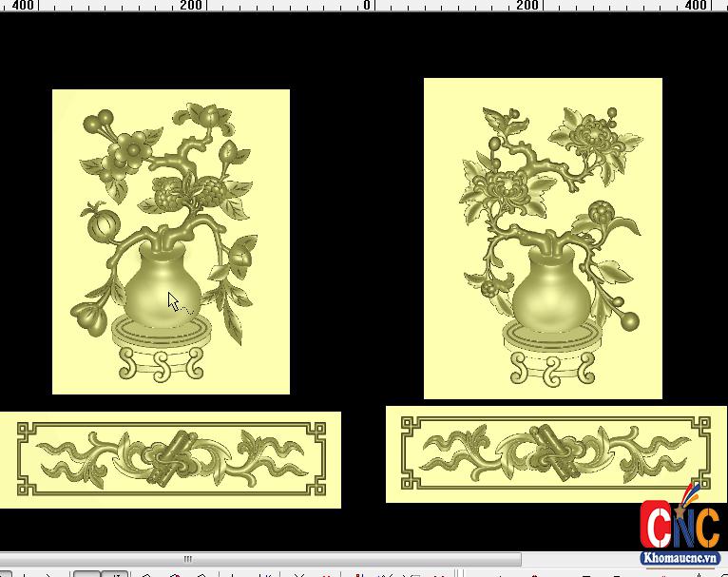
Task: Click the 400 mark at ruler's right end
Action: pyautogui.click(x=697, y=6)
